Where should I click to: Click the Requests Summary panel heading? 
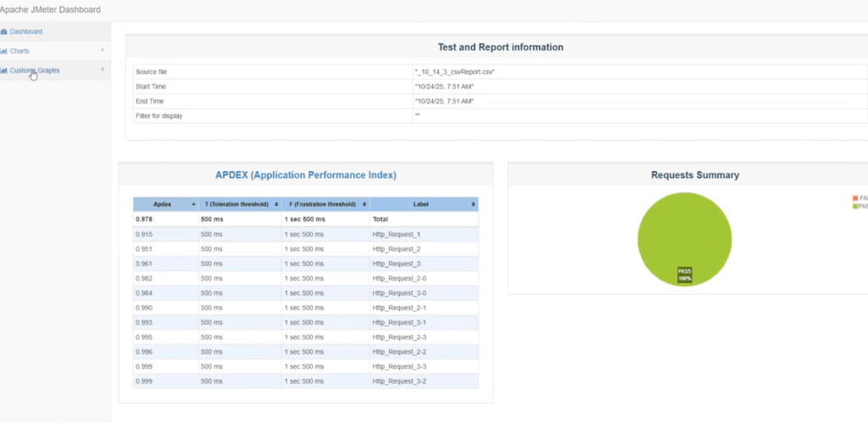tap(694, 175)
